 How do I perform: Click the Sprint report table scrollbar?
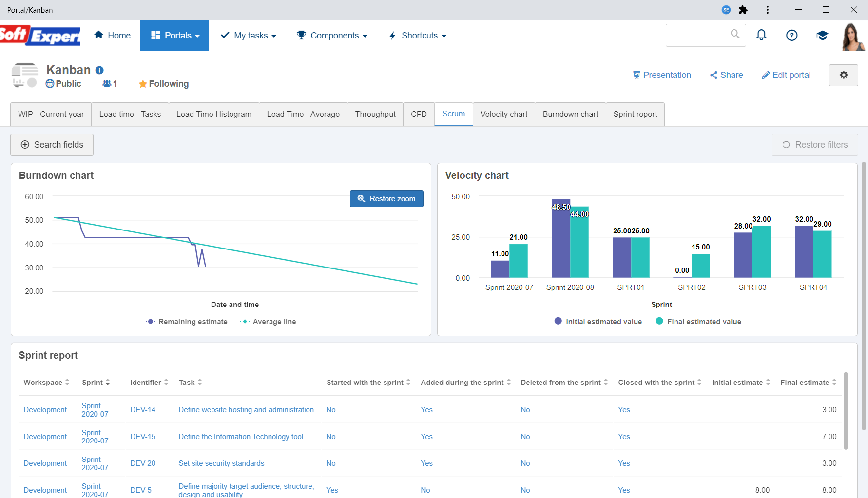point(846,410)
